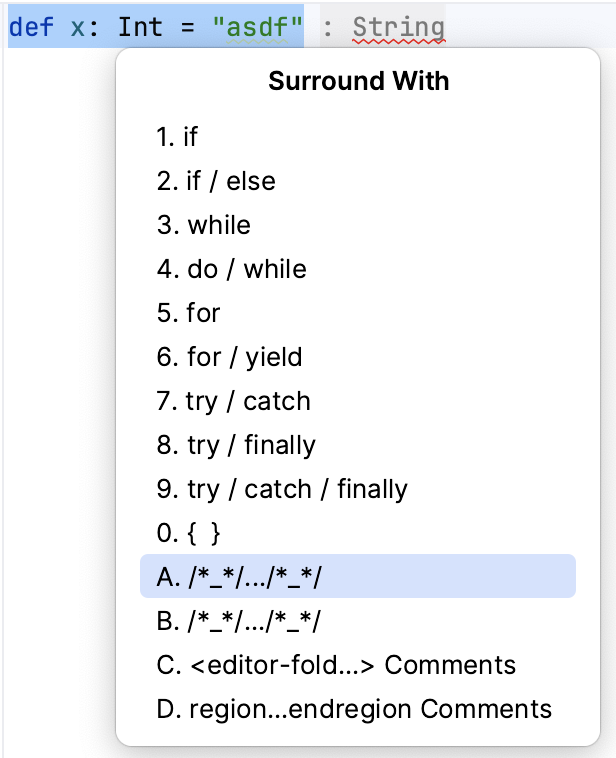The height and width of the screenshot is (758, 616).
Task: Select "7. try / catch" template
Action: (x=234, y=401)
